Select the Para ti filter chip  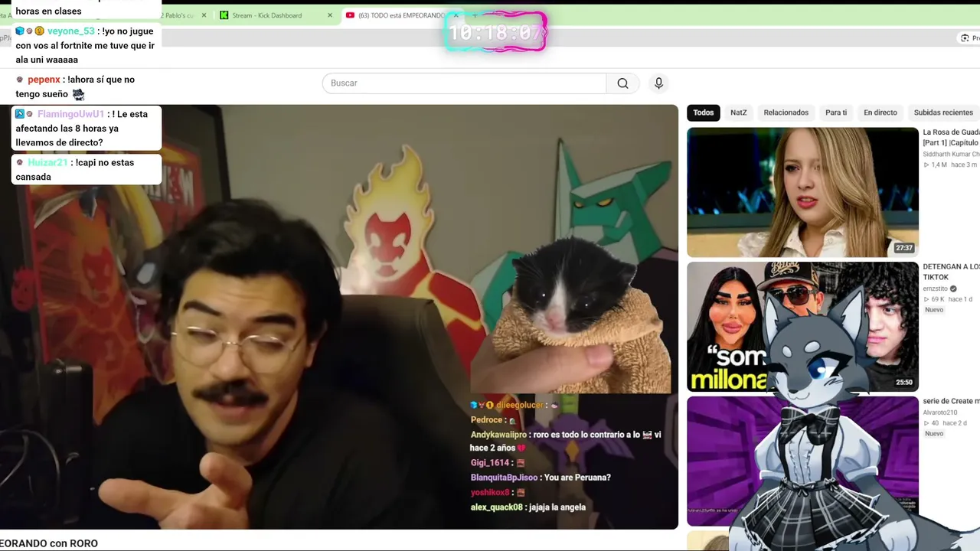click(x=836, y=112)
